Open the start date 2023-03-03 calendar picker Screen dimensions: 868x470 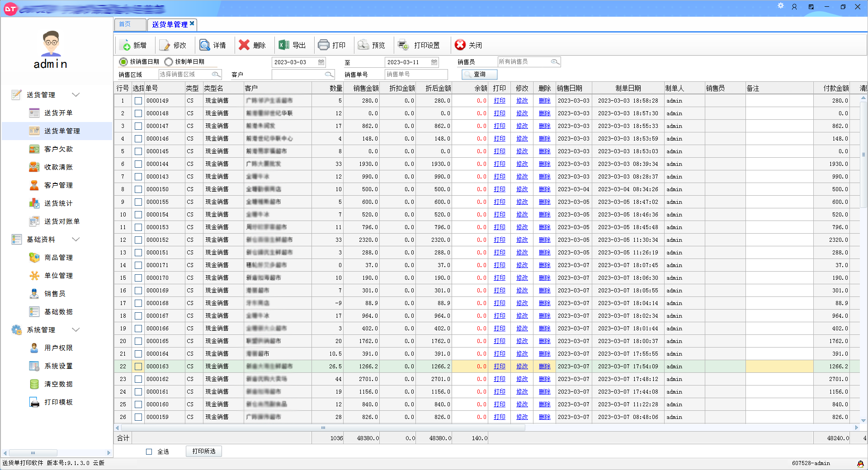tap(321, 62)
